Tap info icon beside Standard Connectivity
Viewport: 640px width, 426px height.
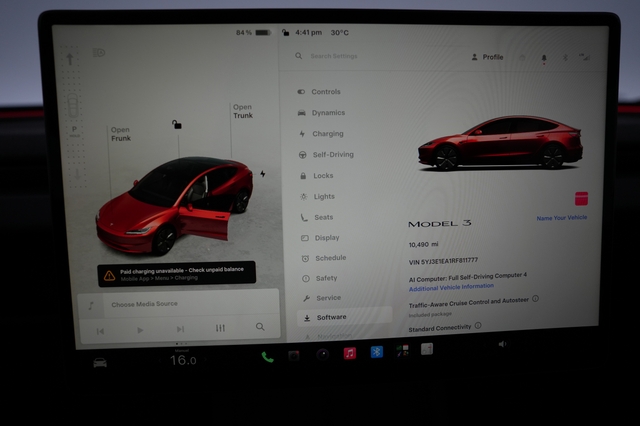point(478,325)
